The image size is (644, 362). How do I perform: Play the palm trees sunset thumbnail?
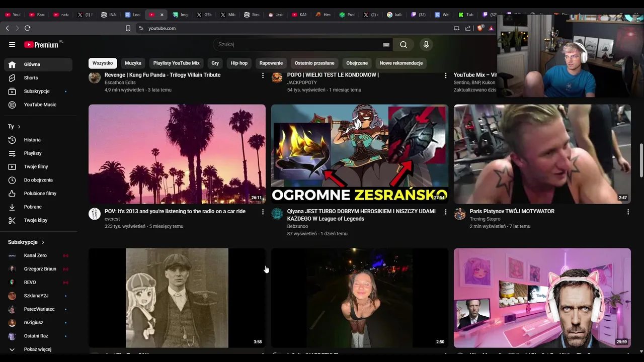(x=177, y=154)
